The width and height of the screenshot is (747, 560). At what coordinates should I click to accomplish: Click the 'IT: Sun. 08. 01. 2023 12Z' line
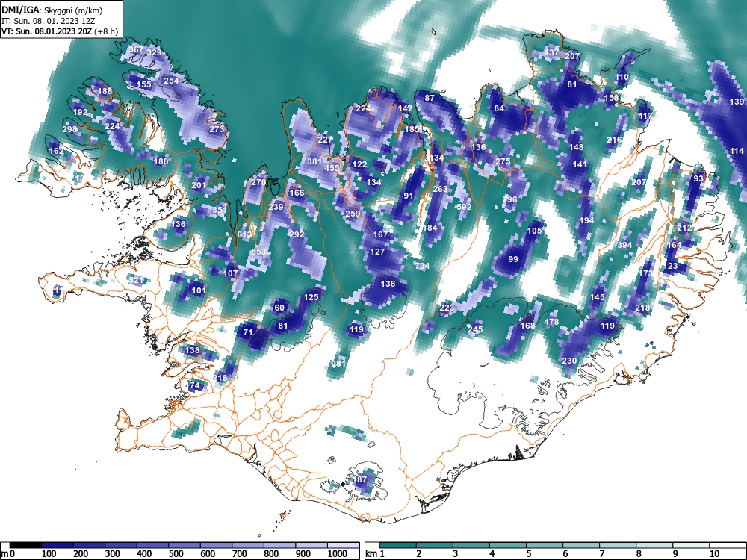tap(48, 21)
